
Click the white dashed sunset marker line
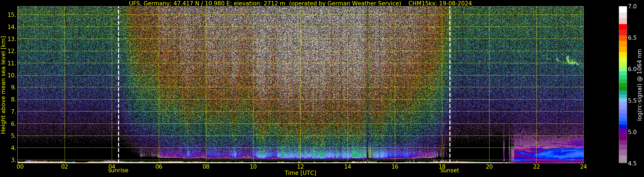[x=450, y=84]
